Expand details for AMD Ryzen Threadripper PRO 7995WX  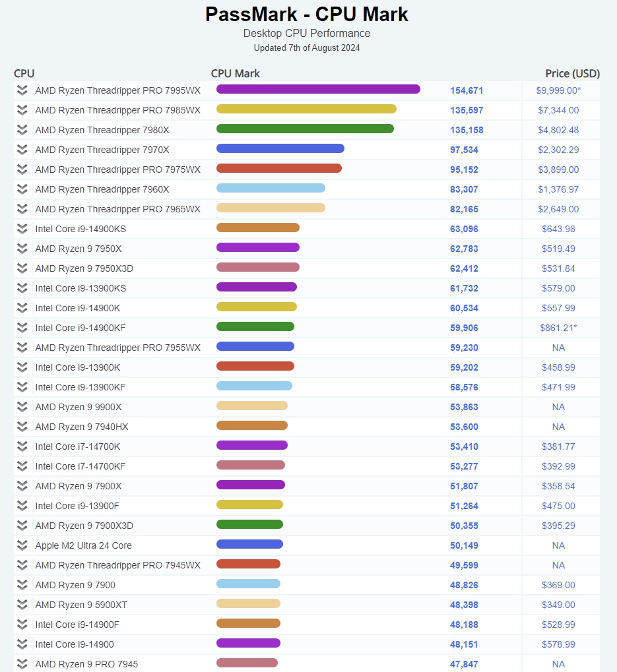22,90
